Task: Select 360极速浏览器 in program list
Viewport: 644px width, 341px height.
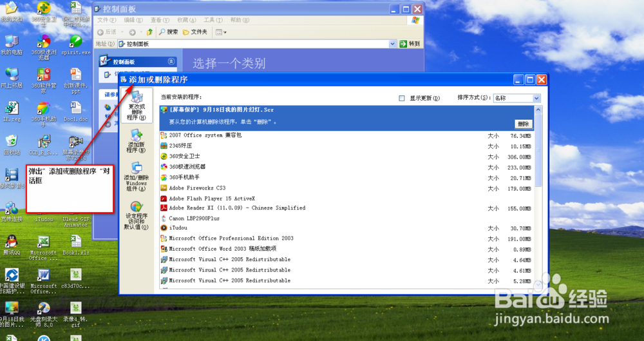Action: point(347,167)
